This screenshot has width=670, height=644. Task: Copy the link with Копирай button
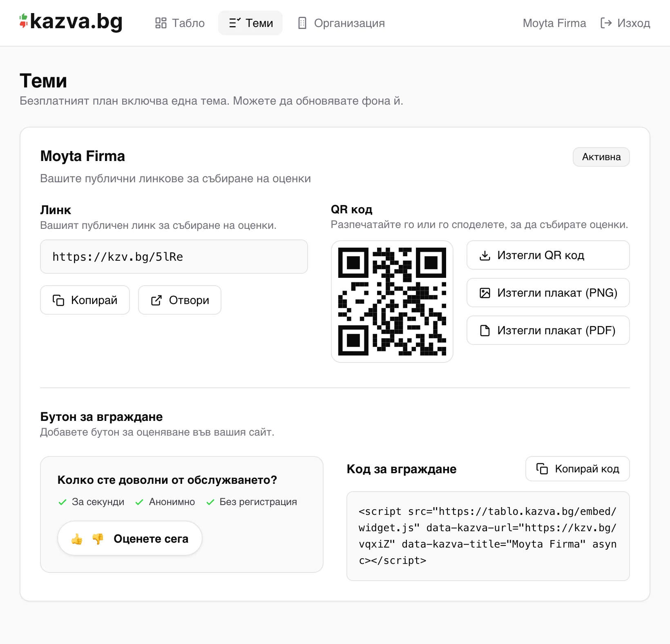(85, 300)
